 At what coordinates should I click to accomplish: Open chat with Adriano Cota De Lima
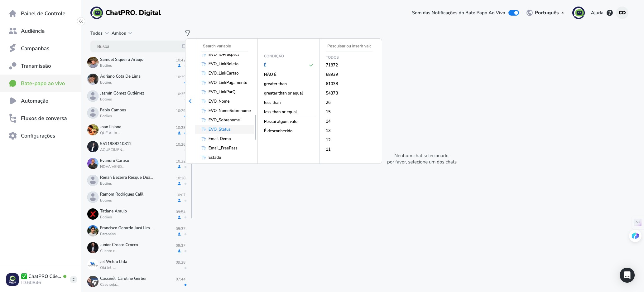point(136,79)
